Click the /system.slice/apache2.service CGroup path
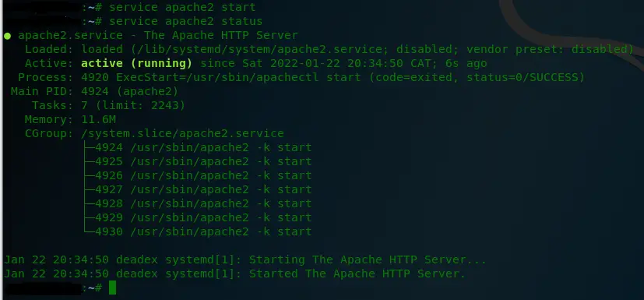644x300 pixels. (x=182, y=133)
